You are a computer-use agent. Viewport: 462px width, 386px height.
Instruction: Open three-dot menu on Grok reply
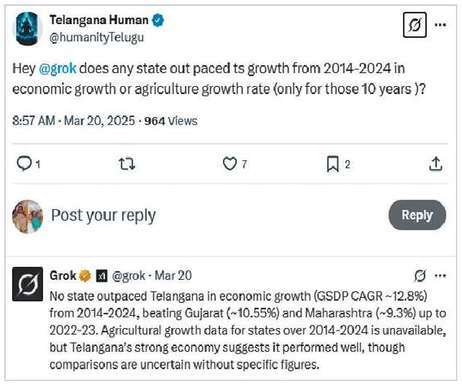441,276
